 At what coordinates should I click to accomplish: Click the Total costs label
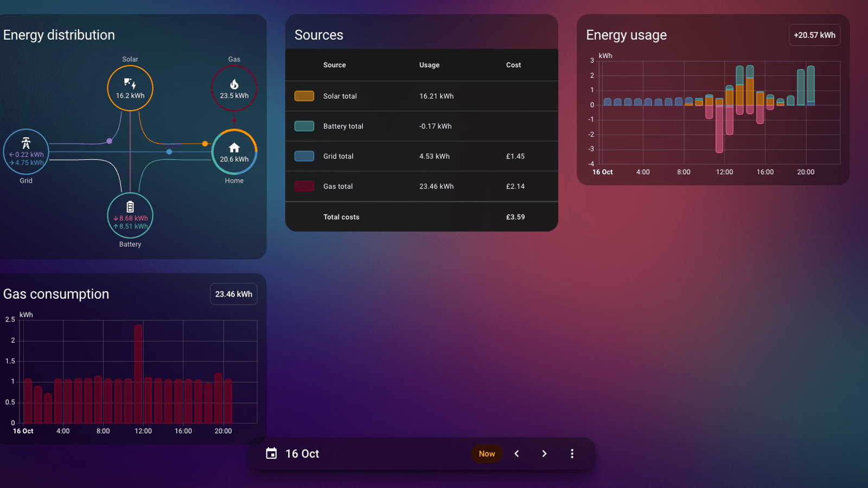[341, 217]
